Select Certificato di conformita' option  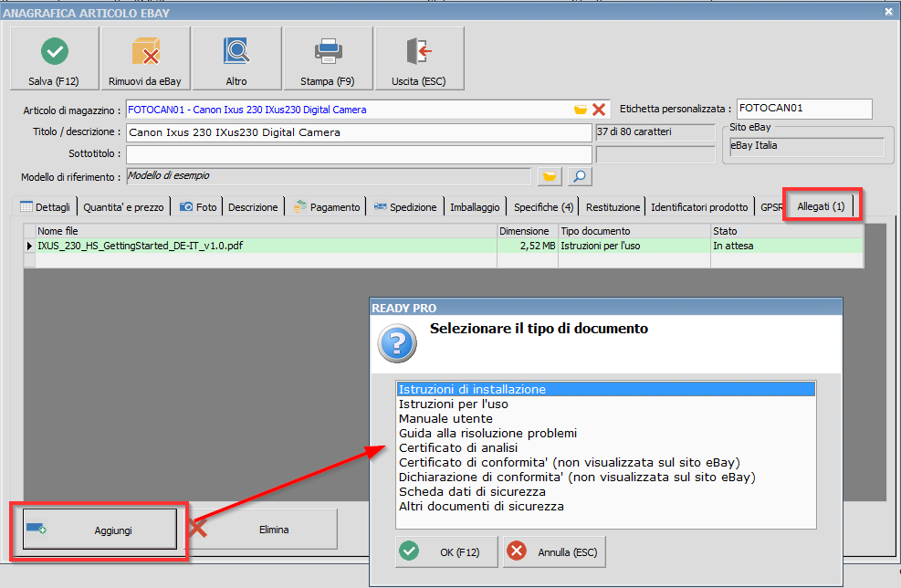click(605, 462)
